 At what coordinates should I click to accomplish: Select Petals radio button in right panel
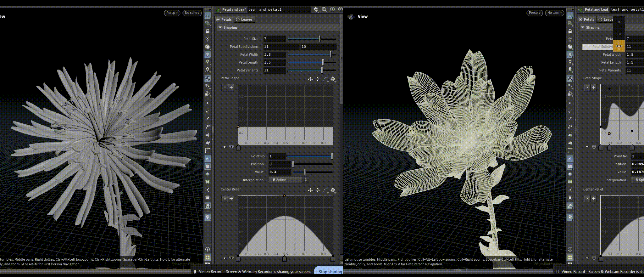tap(586, 20)
